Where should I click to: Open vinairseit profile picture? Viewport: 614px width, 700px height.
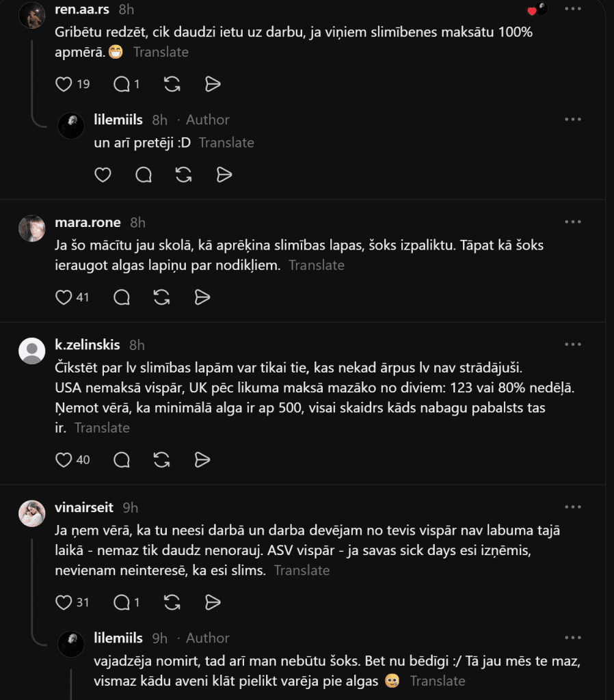pos(31,513)
